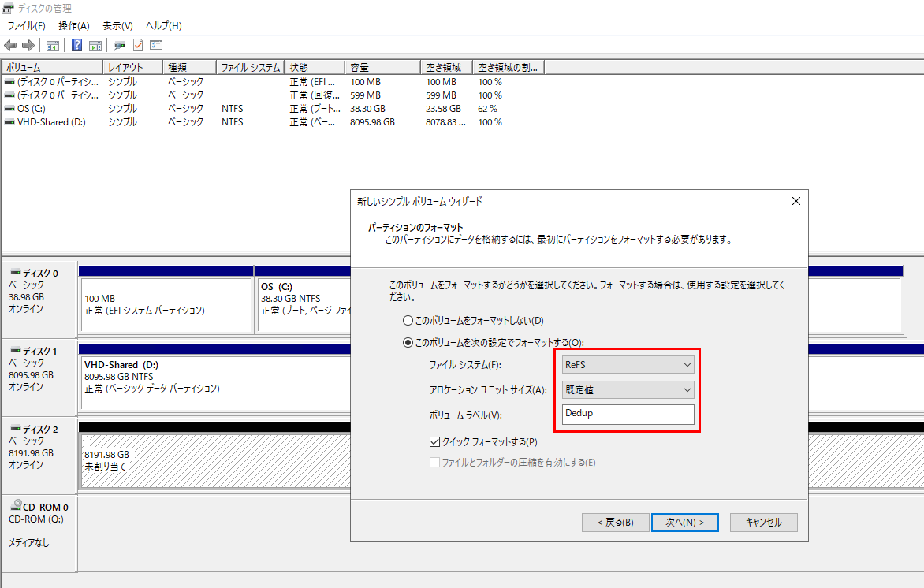924x588 pixels.
Task: Select "このボリュームをフォーマットしない" radio option
Action: 407,321
